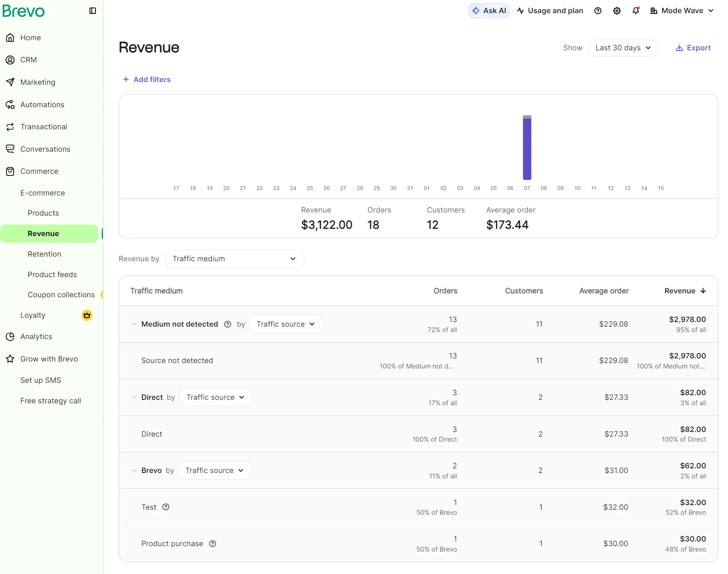Click the Commerce bag icon

pos(10,171)
